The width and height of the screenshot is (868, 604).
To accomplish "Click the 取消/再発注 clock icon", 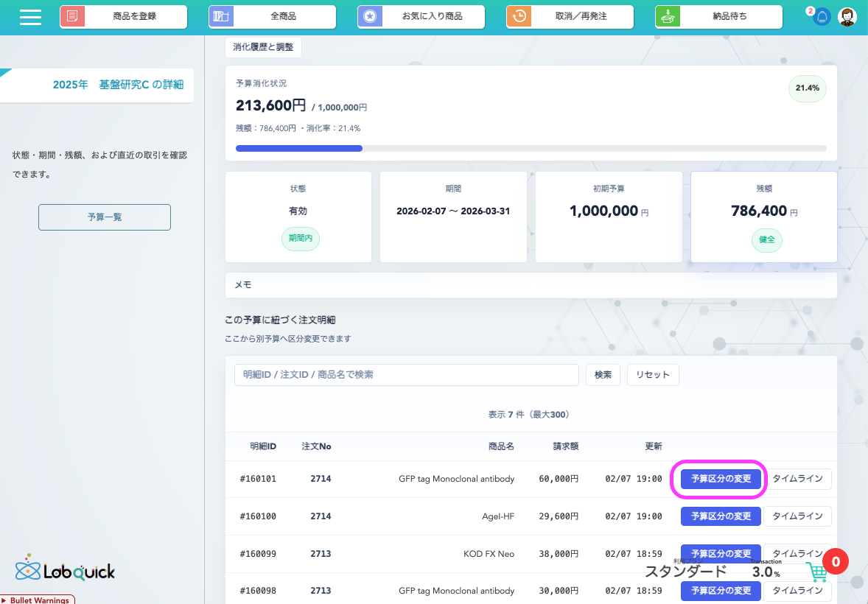I will click(518, 17).
